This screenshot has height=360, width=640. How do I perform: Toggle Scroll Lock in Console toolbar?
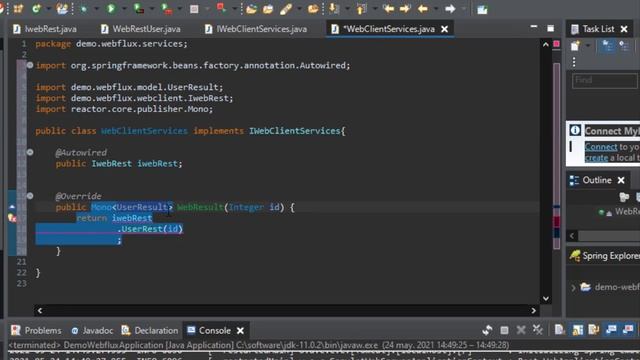click(577, 330)
